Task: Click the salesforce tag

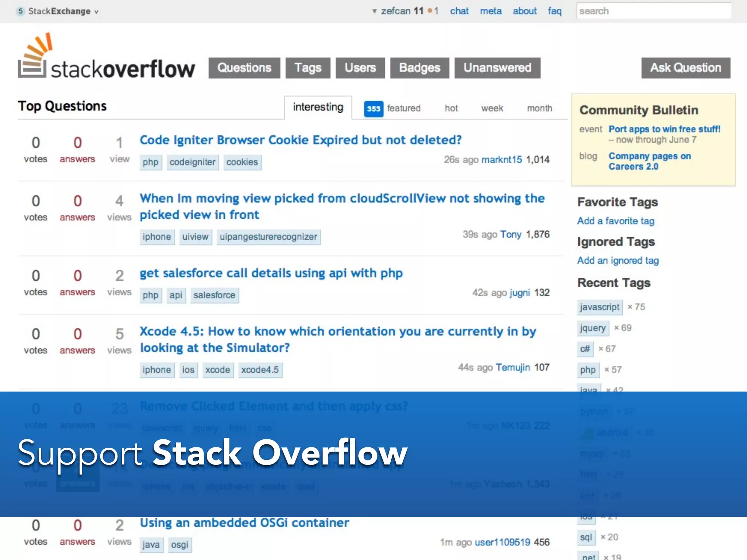Action: (214, 295)
